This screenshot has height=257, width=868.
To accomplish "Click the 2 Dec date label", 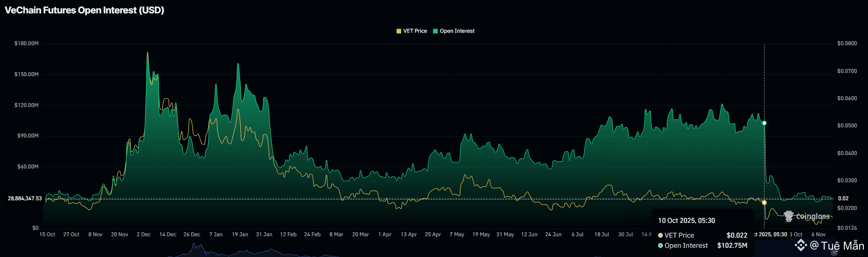I will [144, 234].
